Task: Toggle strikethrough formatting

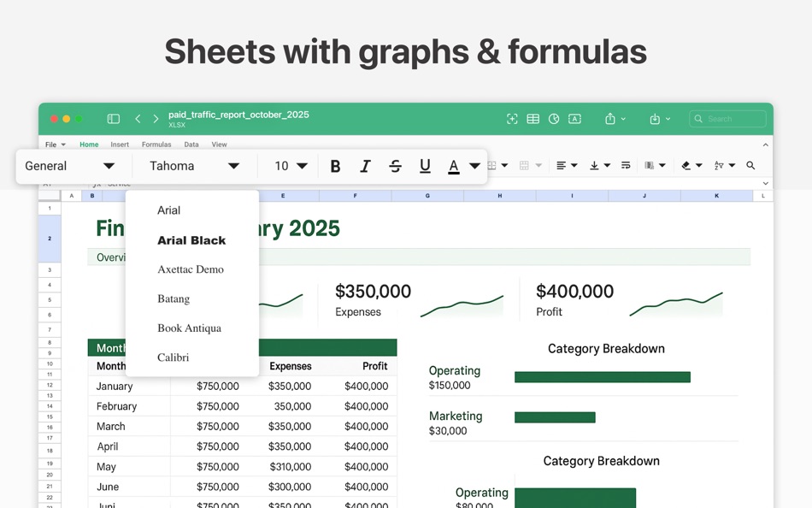Action: 395,165
